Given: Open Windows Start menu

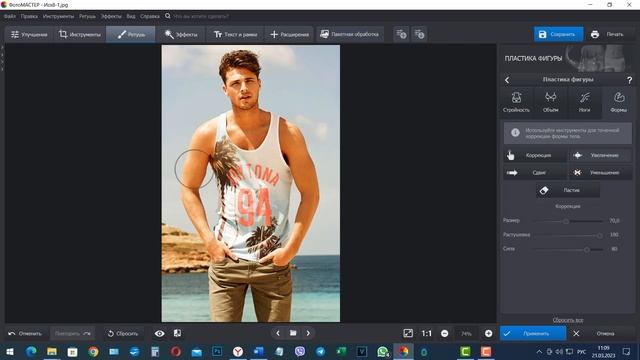Looking at the screenshot, I should [x=10, y=352].
